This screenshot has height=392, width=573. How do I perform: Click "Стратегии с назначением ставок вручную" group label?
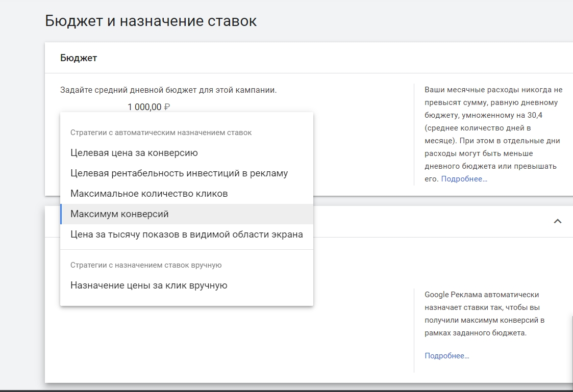tap(145, 265)
